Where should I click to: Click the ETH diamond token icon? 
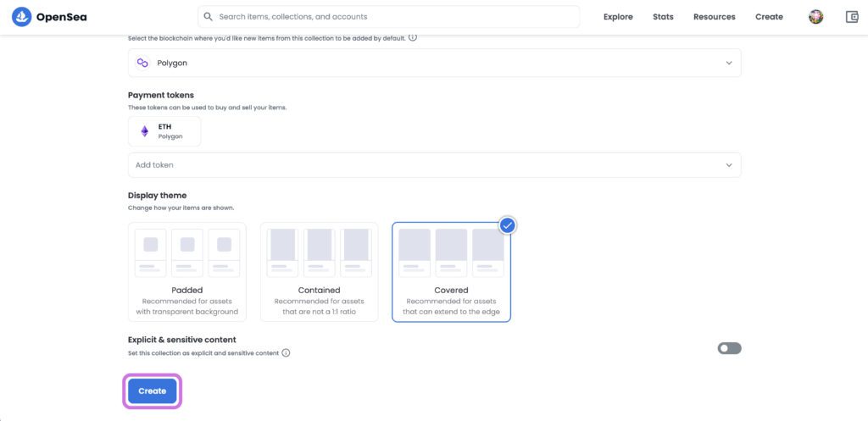coord(144,131)
